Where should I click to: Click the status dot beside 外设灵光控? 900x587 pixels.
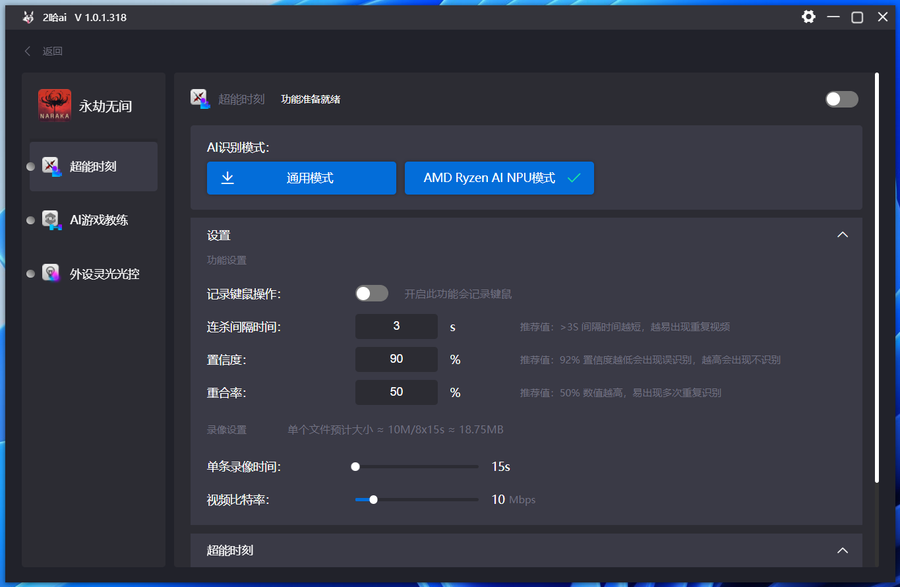click(30, 274)
